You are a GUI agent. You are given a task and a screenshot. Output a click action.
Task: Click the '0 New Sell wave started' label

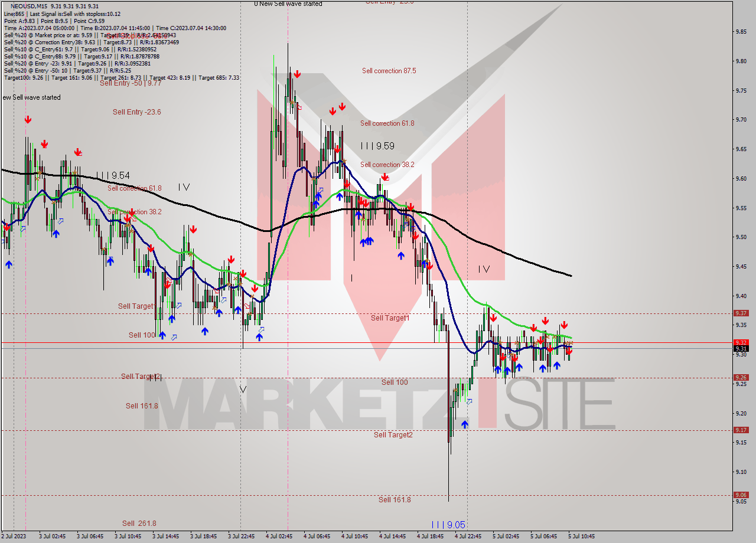click(x=288, y=4)
